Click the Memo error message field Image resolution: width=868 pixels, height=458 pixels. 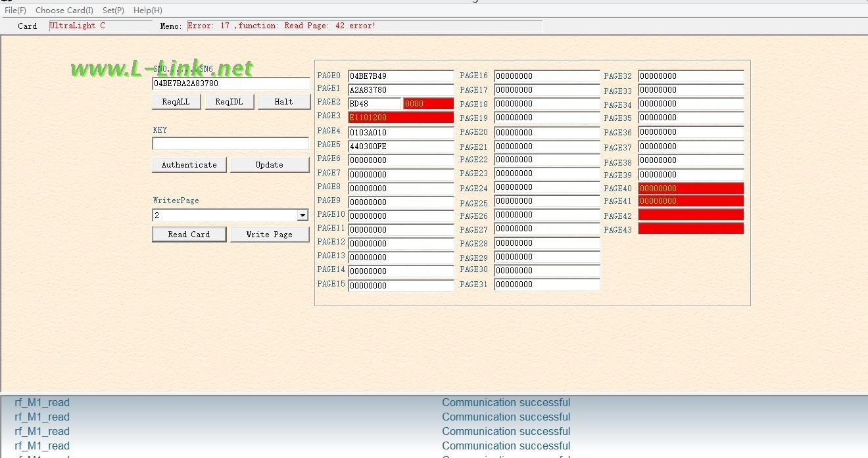(x=364, y=26)
